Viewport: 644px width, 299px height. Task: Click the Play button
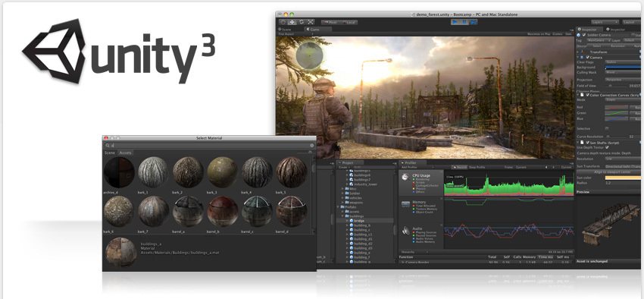[455, 22]
